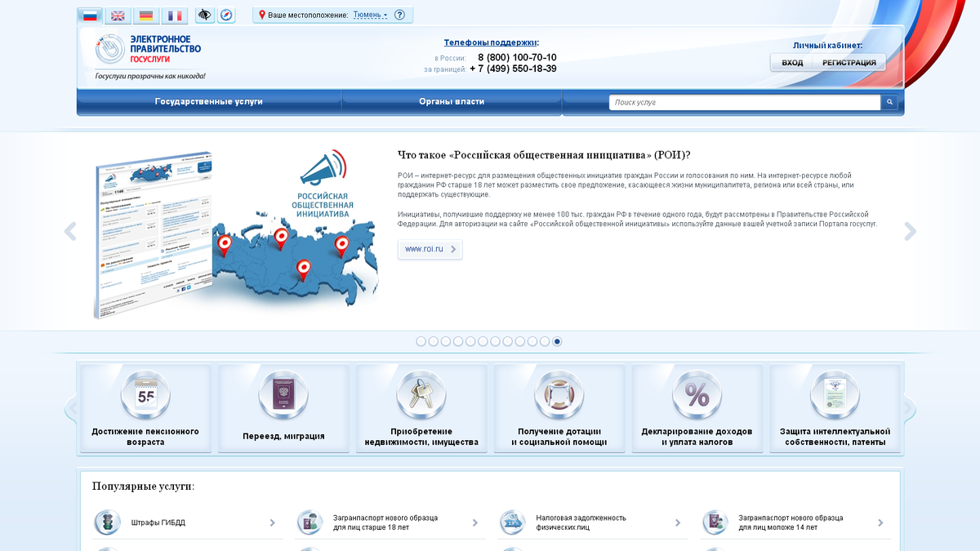Click the ВХОД login button

(x=792, y=63)
